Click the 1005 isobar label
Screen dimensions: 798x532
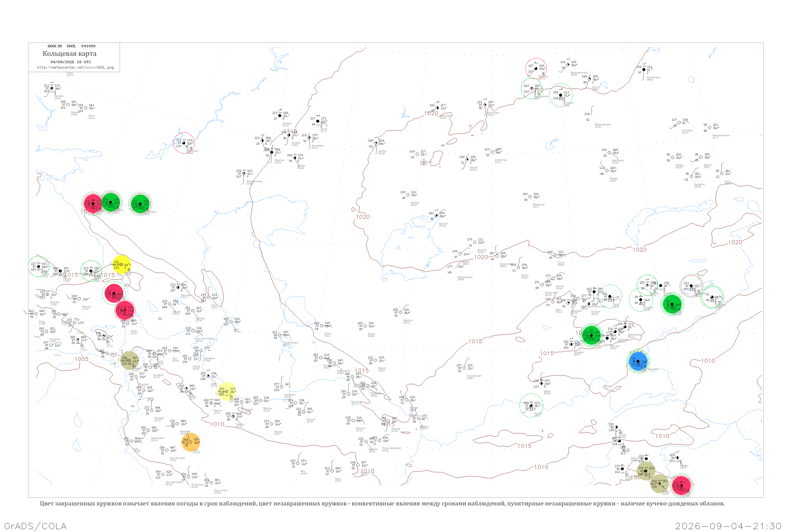[x=81, y=359]
